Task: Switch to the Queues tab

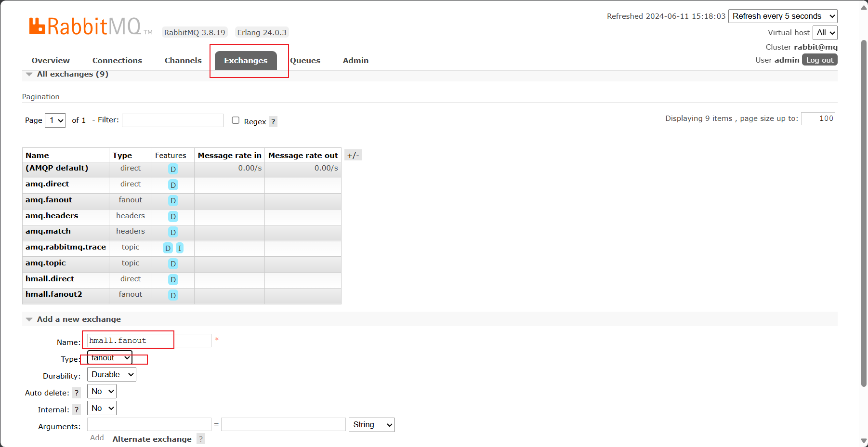Action: (305, 61)
